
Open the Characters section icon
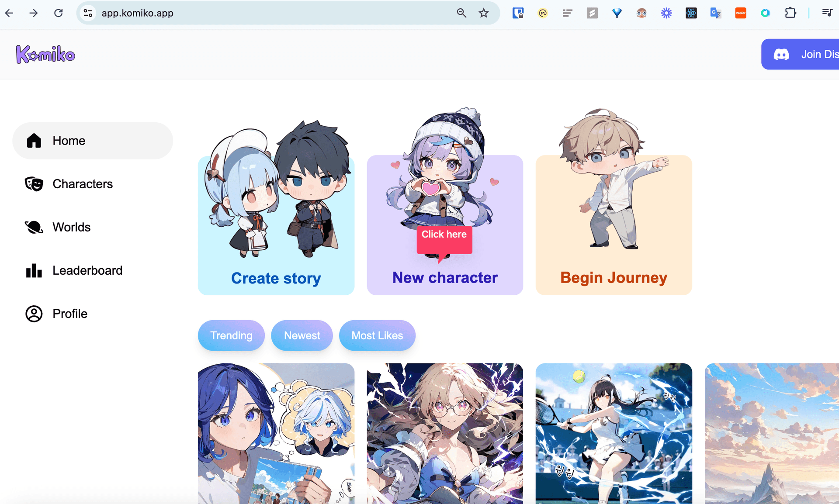[x=34, y=184]
